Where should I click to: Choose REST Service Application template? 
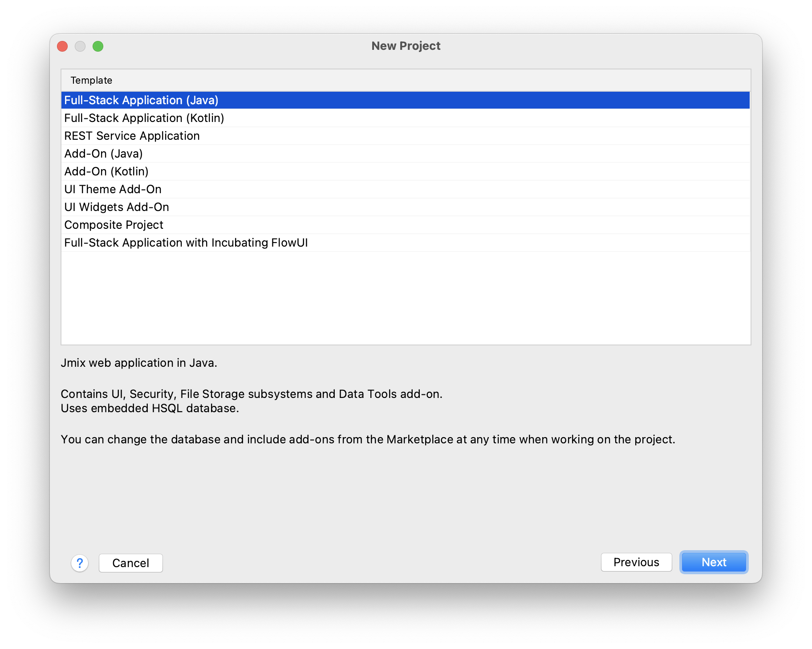pos(406,136)
